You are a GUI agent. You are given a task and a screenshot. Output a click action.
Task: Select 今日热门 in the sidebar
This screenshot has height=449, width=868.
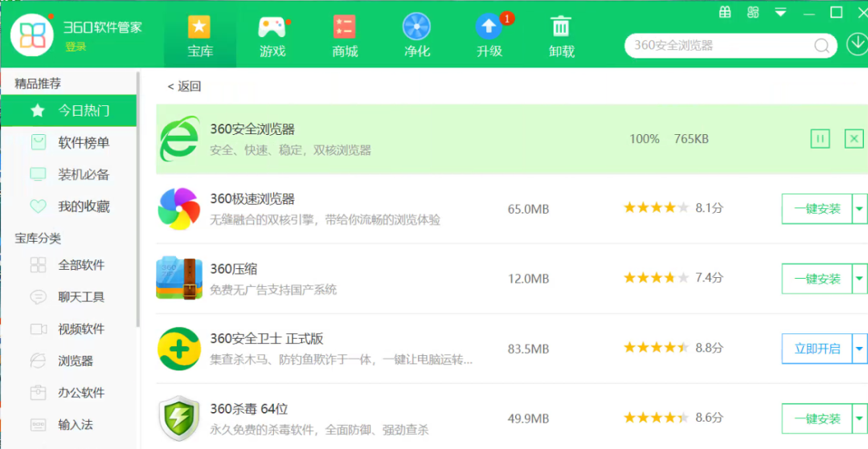[68, 111]
